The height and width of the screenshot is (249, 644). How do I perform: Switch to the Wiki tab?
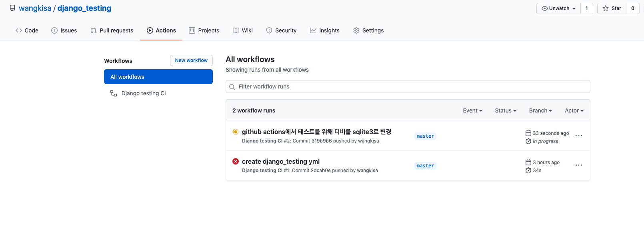(x=243, y=30)
